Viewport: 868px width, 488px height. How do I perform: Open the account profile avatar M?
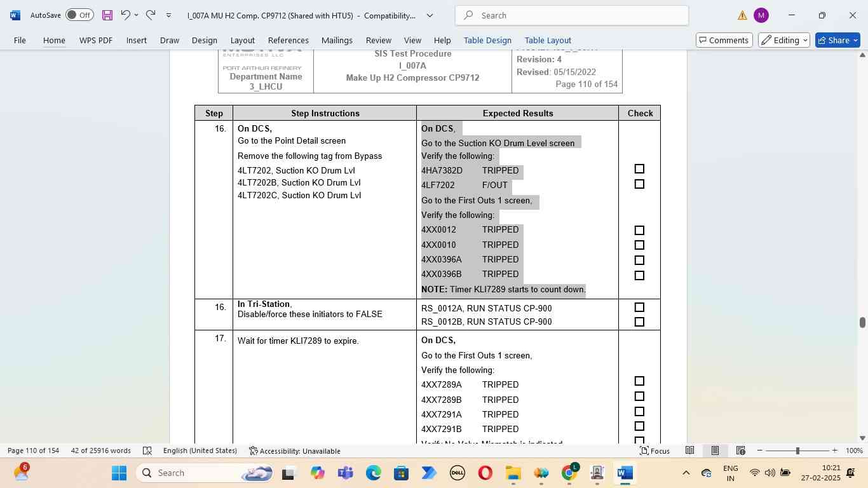[761, 15]
